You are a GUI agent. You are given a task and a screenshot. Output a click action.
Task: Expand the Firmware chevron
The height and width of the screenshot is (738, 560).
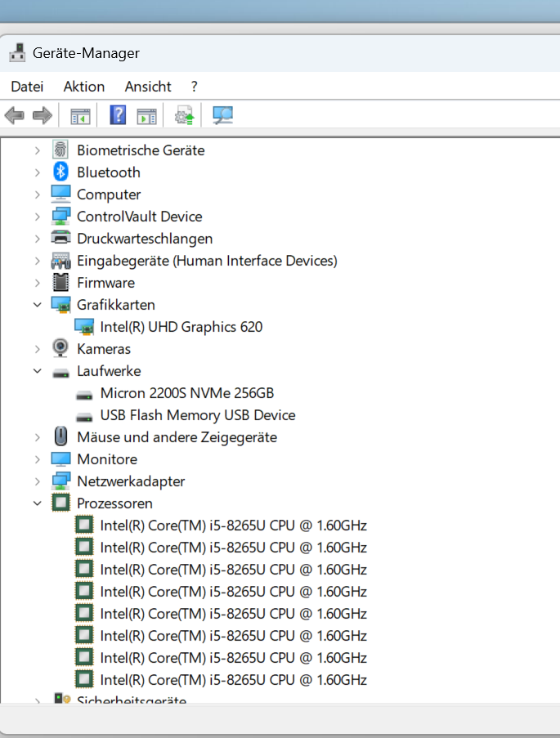click(38, 283)
